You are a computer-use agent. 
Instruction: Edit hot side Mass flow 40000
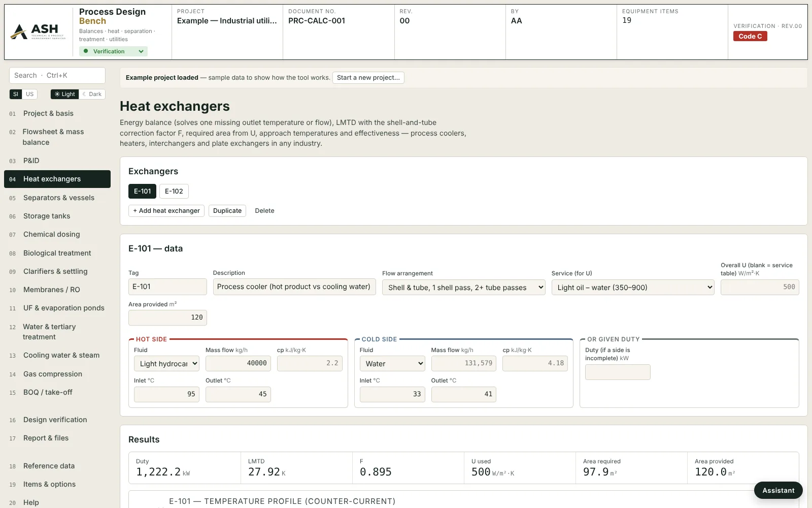tap(238, 363)
